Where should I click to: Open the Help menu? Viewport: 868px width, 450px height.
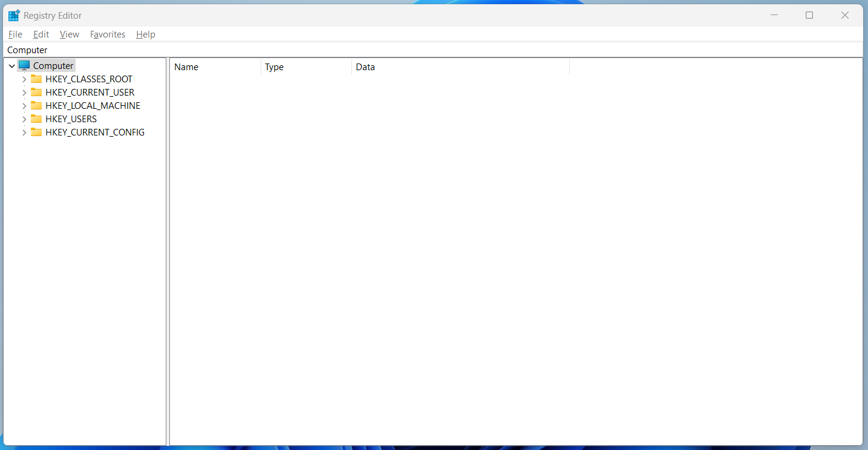point(146,34)
